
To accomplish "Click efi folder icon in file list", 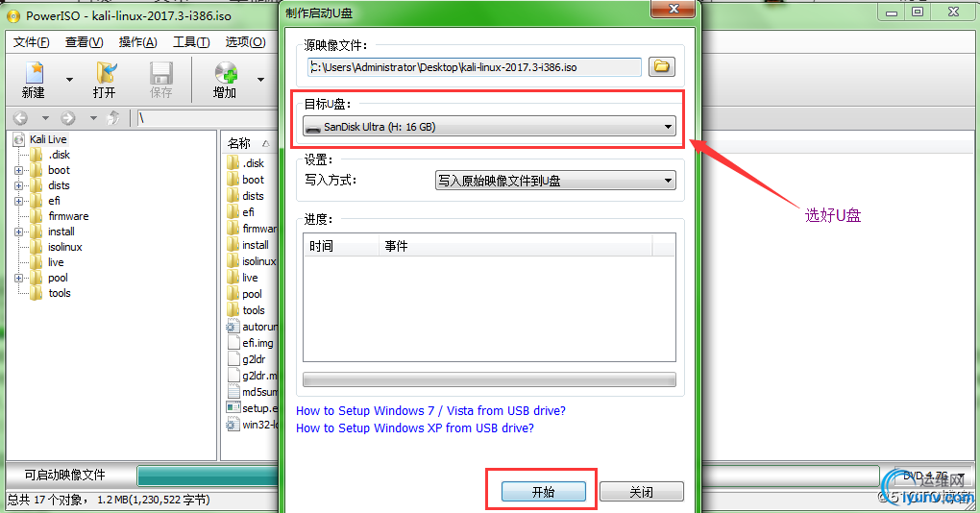I will pyautogui.click(x=233, y=211).
